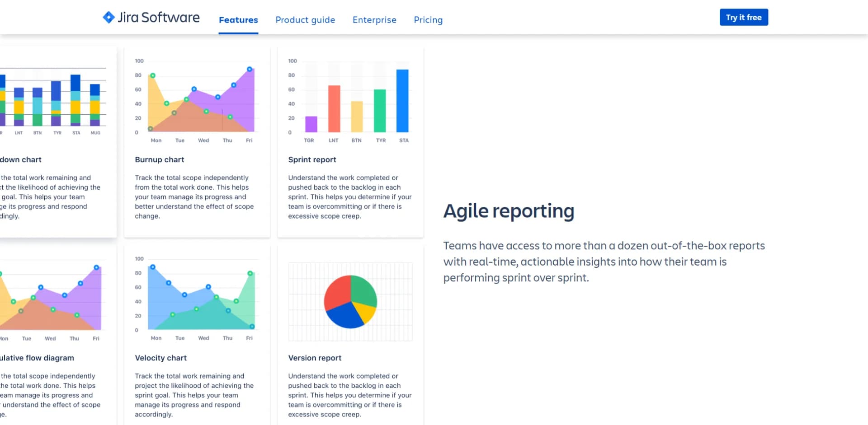Click the blue STA bar in Sprint report
The image size is (868, 425).
[402, 101]
